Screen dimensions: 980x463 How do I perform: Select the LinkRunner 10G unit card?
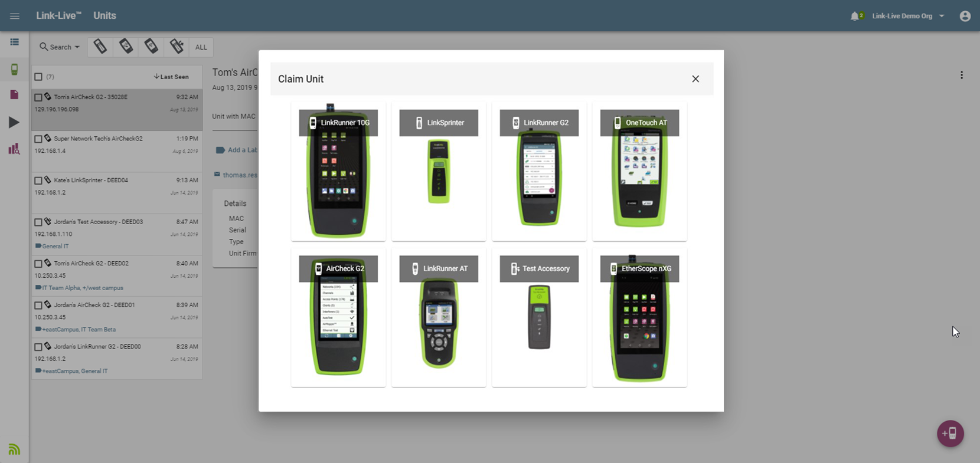[338, 171]
